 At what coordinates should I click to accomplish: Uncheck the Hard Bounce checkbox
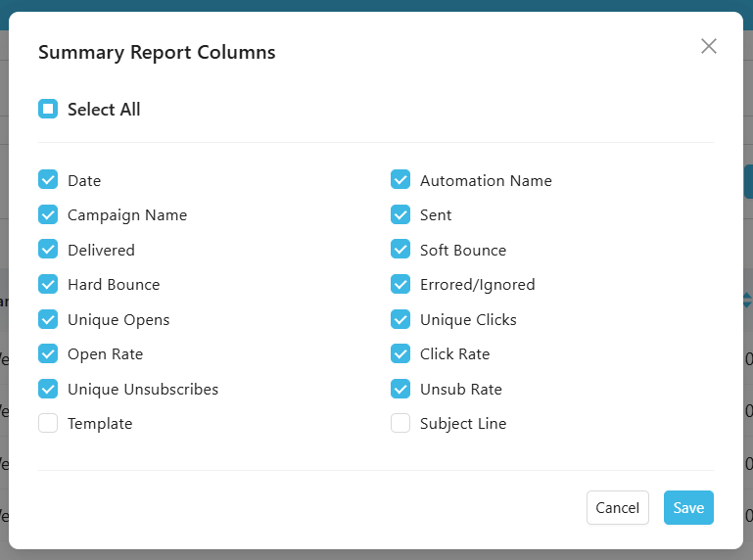[x=48, y=284]
